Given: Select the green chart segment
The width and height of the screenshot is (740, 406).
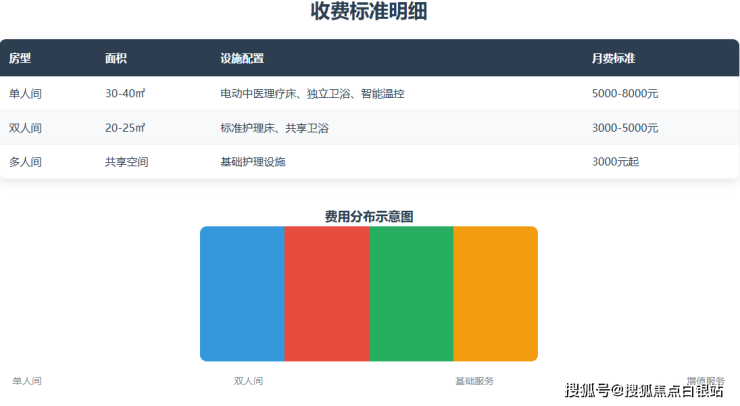Looking at the screenshot, I should [x=411, y=294].
